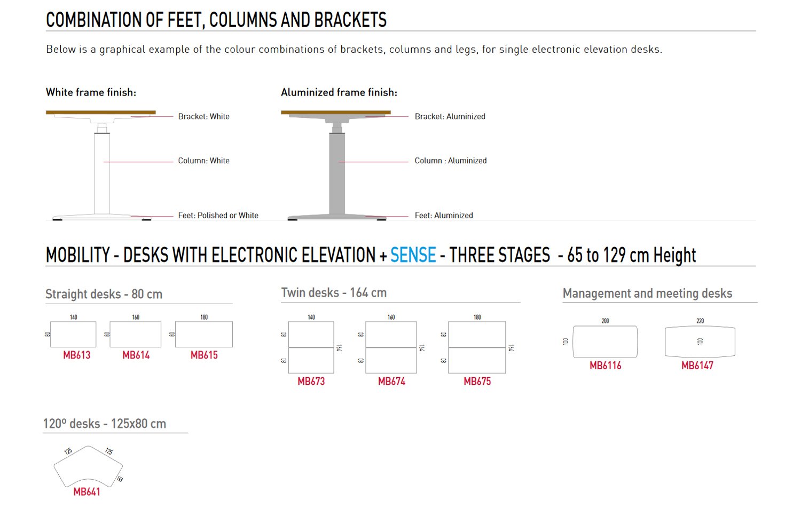
Task: Select the MB675 twin desk diagram
Action: [477, 347]
